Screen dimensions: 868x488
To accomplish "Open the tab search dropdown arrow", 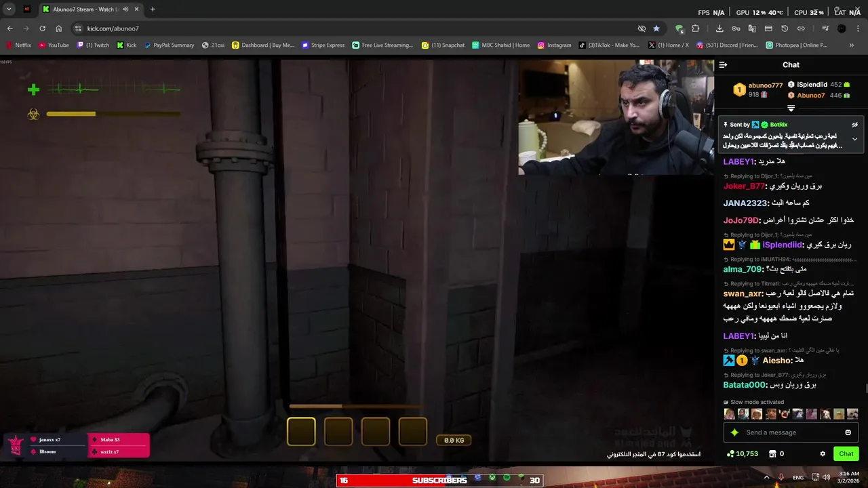I will 9,9.
